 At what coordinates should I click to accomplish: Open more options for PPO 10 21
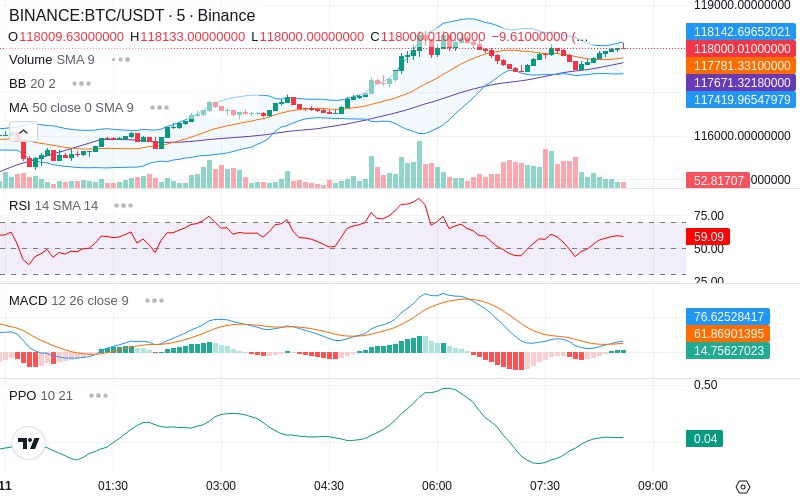98,395
